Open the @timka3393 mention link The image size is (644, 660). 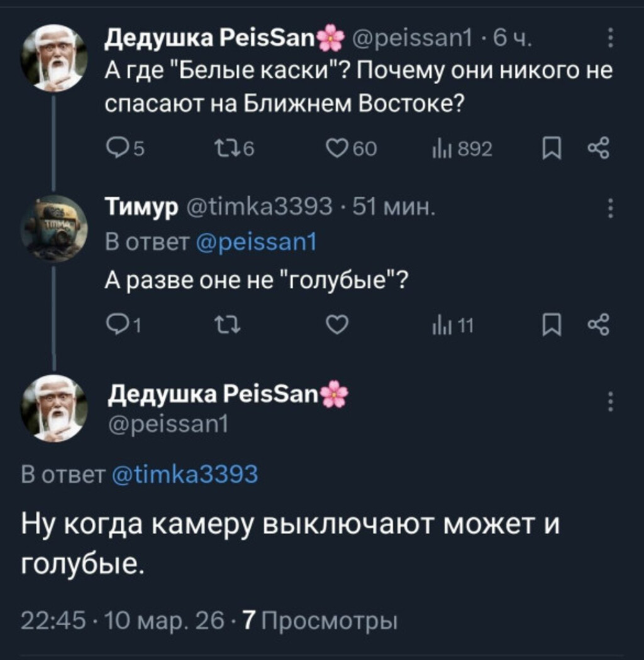(x=184, y=473)
